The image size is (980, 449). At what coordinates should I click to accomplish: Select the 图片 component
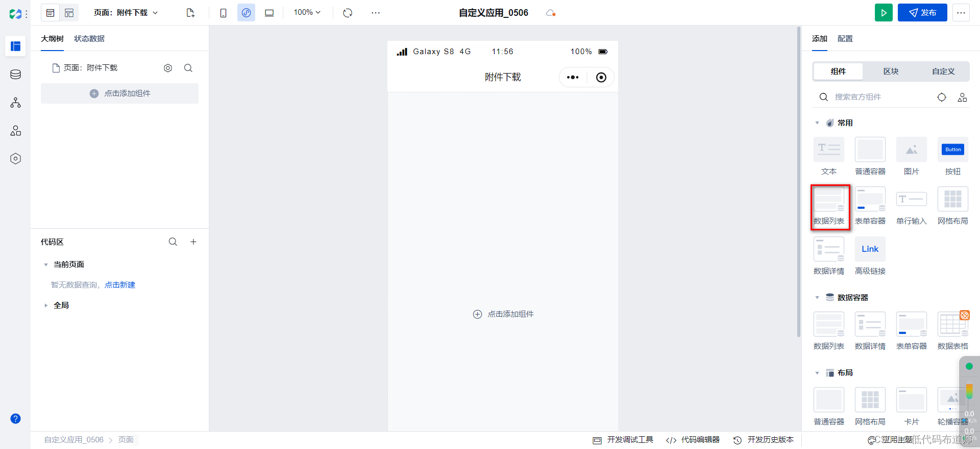[912, 156]
